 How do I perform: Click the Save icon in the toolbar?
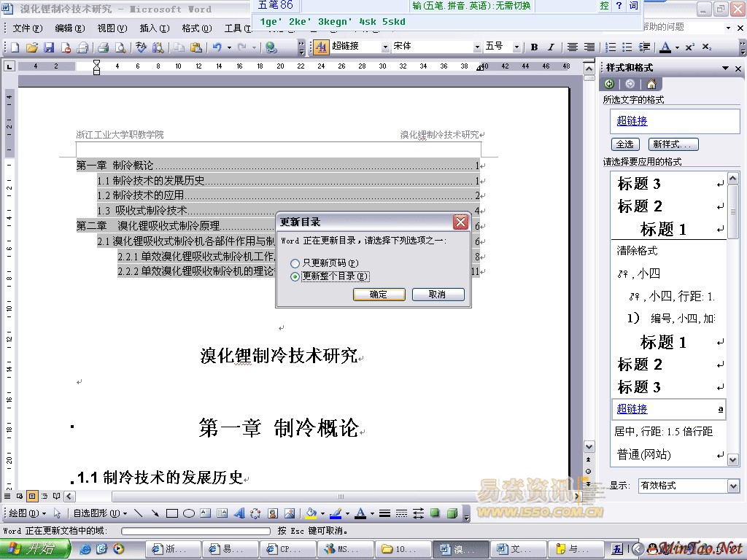point(49,47)
